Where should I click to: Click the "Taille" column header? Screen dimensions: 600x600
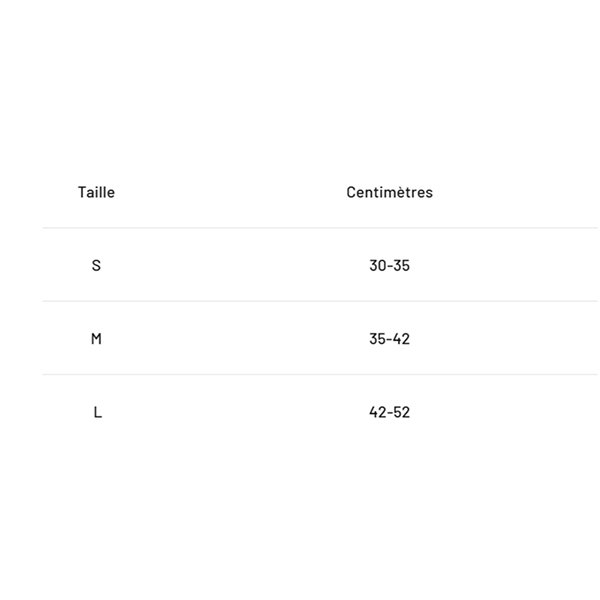(x=96, y=192)
